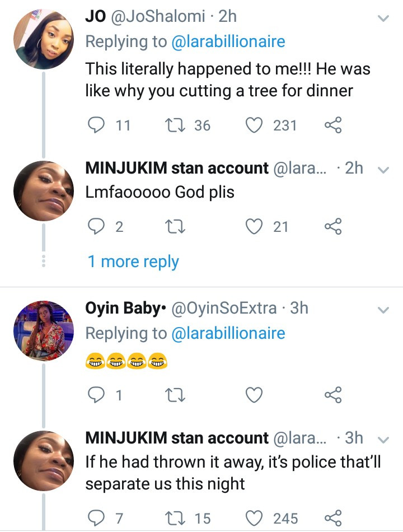This screenshot has width=403, height=532.
Task: Open dropdown arrow on JO's tweet
Action: coord(383,18)
